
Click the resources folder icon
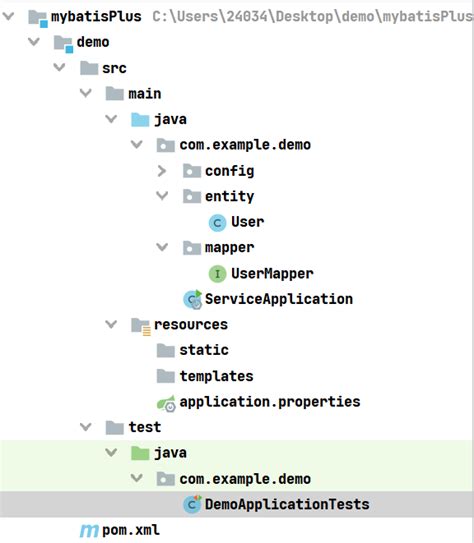pyautogui.click(x=141, y=326)
